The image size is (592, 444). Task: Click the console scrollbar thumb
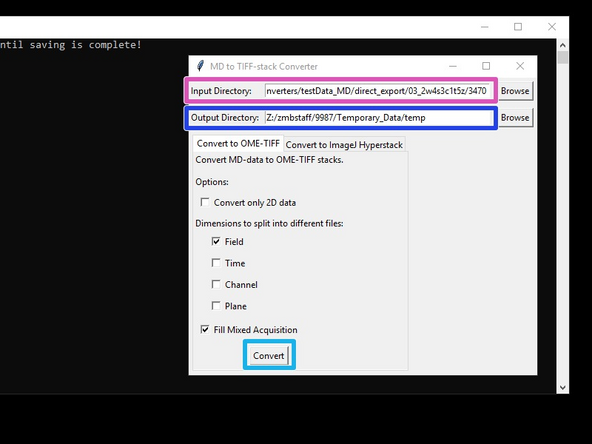click(563, 57)
